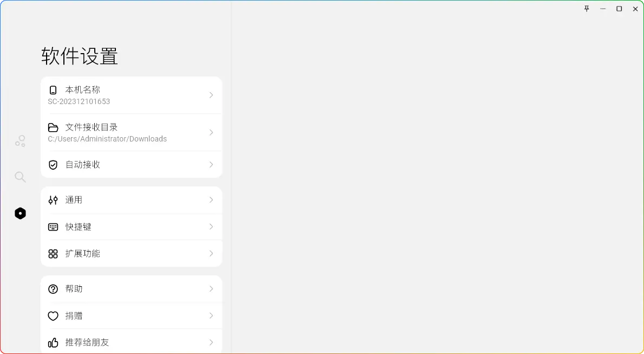The width and height of the screenshot is (644, 354).
Task: Click the sliders icon beside 通用
Action: click(53, 200)
